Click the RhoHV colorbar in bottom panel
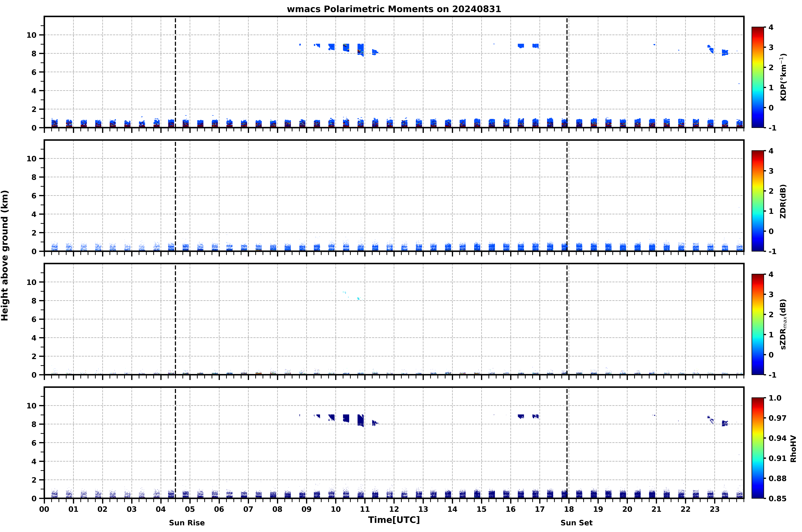 [x=757, y=448]
